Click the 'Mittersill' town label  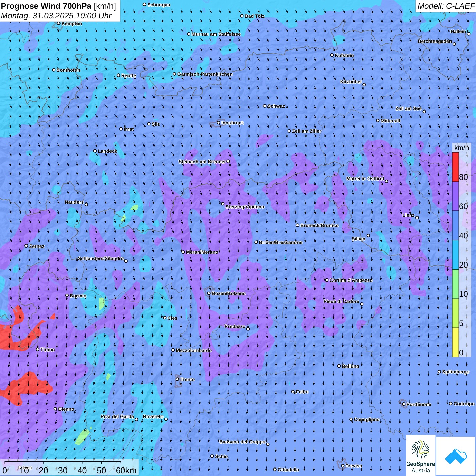pyautogui.click(x=390, y=121)
